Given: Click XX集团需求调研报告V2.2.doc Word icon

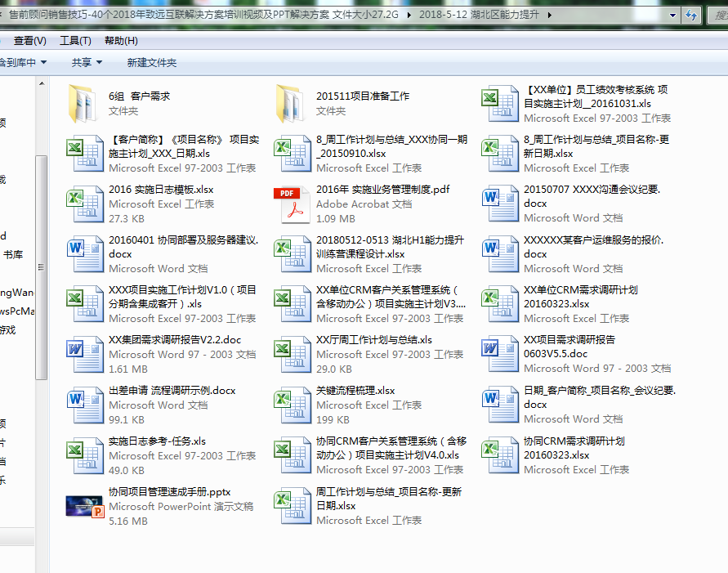Looking at the screenshot, I should (85, 354).
